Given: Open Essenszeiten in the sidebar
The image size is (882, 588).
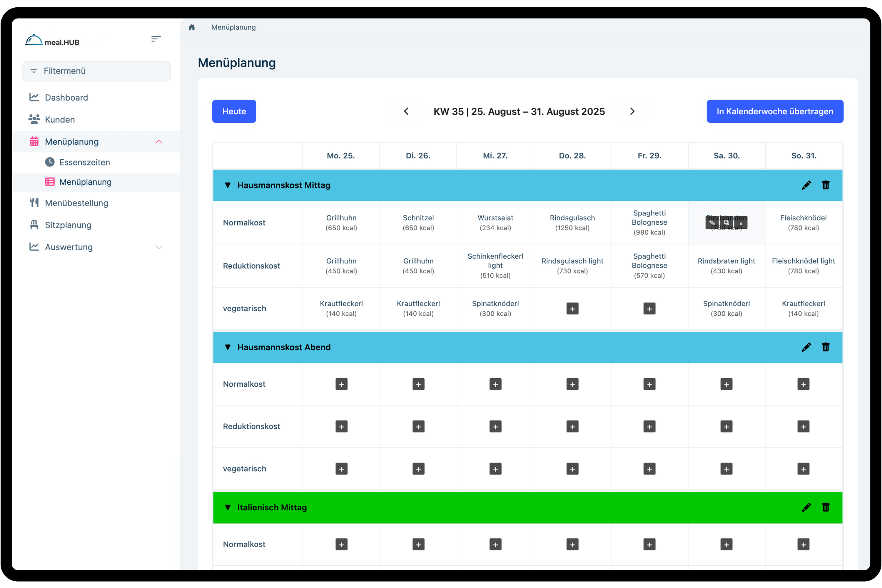Looking at the screenshot, I should coord(84,162).
